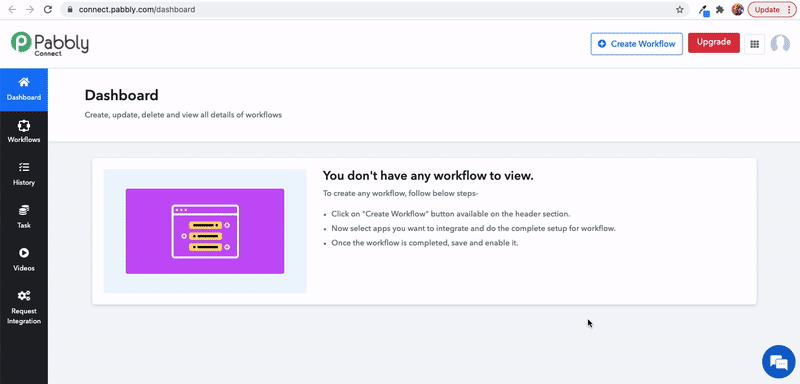800x384 pixels.
Task: Open Workflows in the sidebar
Action: pos(24,132)
